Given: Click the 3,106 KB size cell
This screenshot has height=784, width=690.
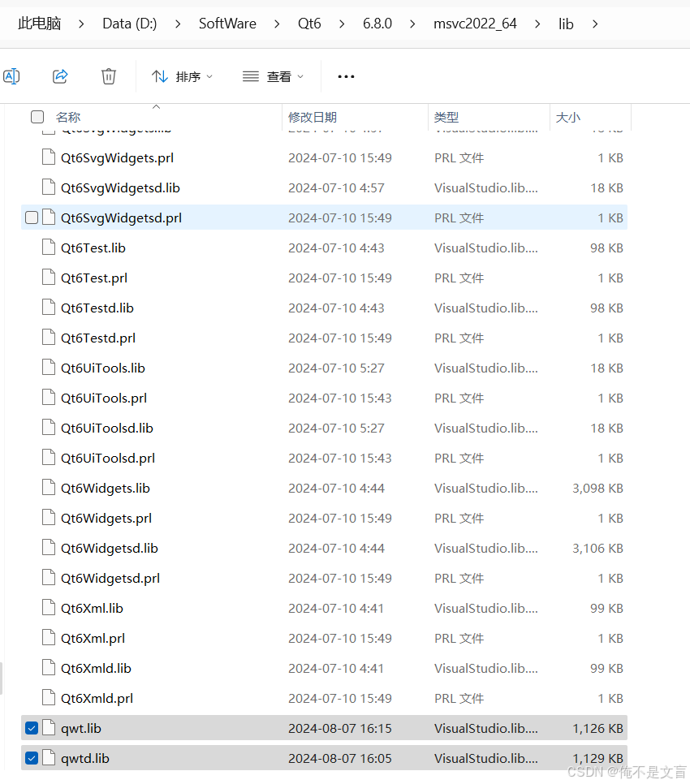Looking at the screenshot, I should coord(597,548).
